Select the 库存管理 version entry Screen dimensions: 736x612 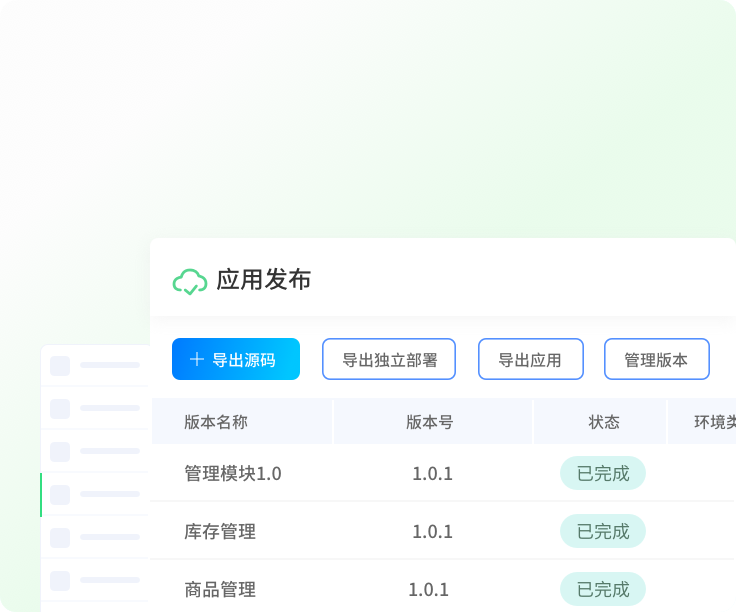(220, 531)
